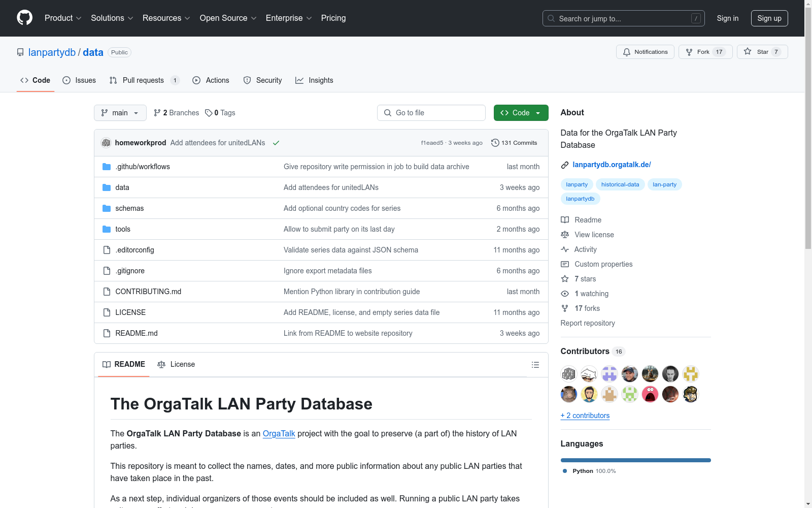812x508 pixels.
Task: Click the Sign up button
Action: click(x=769, y=18)
